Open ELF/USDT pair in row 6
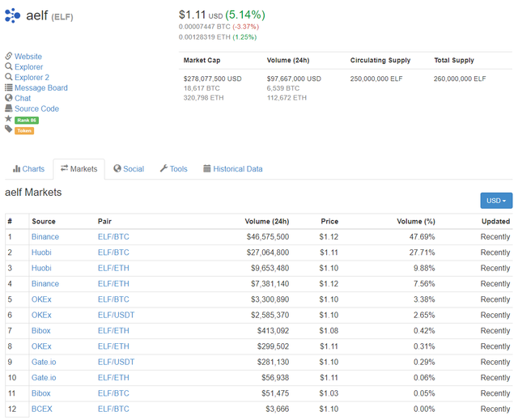The height and width of the screenshot is (420, 518). (x=116, y=315)
